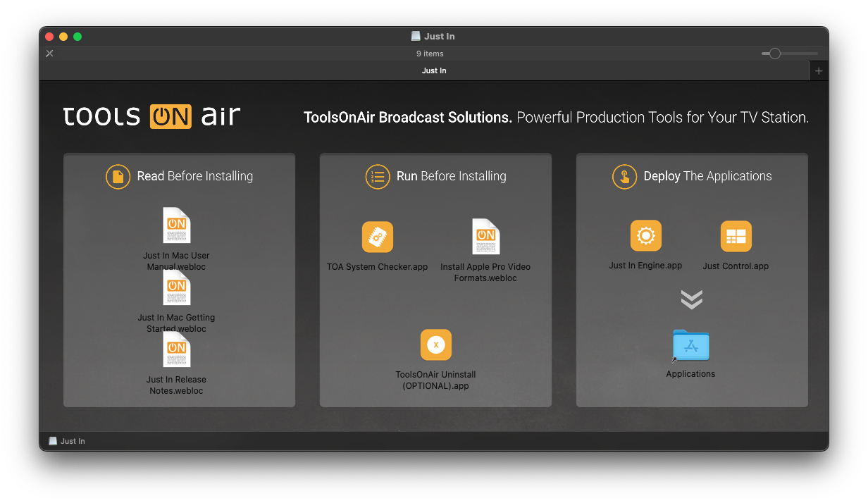Click the Read Before Installing document icon
868x503 pixels.
point(118,177)
